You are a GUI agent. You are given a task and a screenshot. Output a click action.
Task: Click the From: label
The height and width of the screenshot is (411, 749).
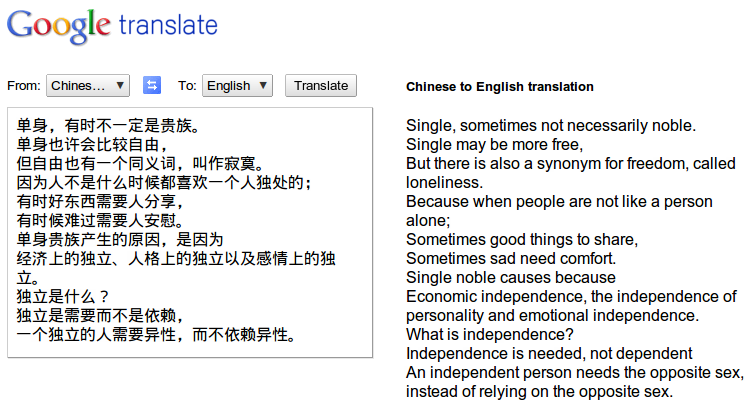(24, 86)
